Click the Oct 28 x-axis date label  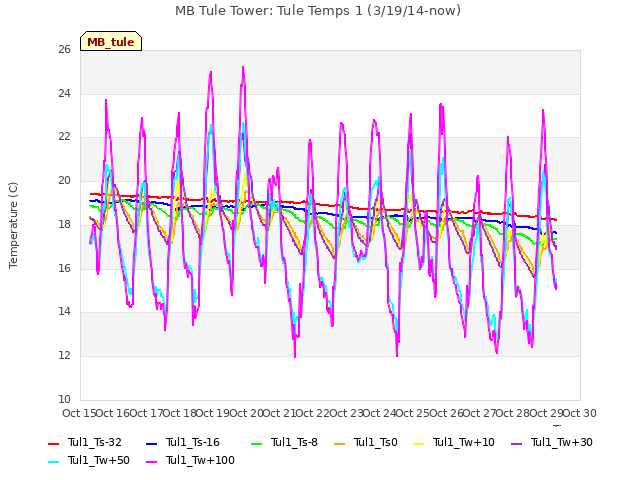click(514, 413)
